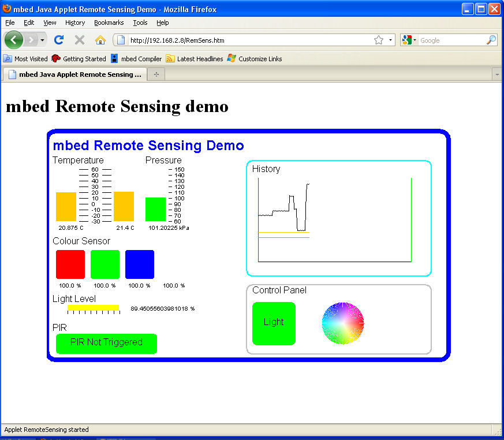Click the Stop loading X icon
The image size is (504, 440).
tap(80, 40)
